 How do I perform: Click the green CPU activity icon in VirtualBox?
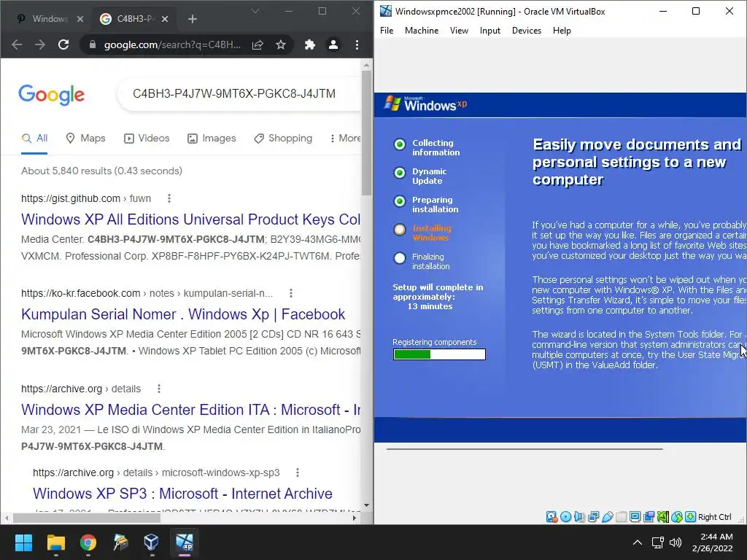pos(662,517)
